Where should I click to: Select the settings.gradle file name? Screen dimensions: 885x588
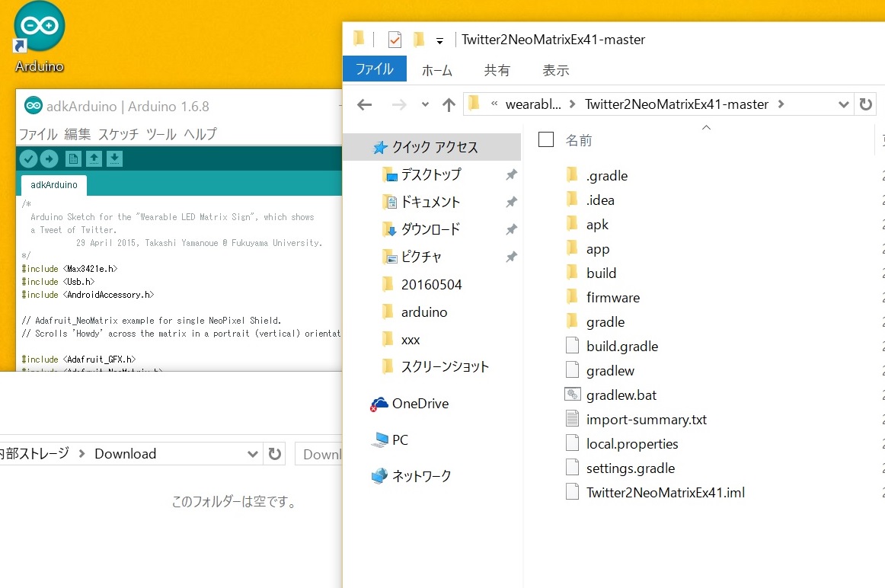[x=631, y=468]
